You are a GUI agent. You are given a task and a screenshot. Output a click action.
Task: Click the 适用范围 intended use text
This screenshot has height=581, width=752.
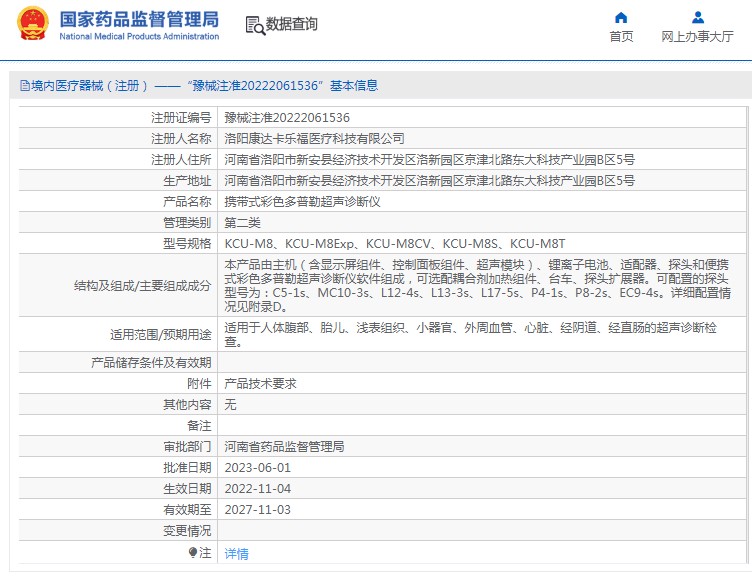pos(470,334)
